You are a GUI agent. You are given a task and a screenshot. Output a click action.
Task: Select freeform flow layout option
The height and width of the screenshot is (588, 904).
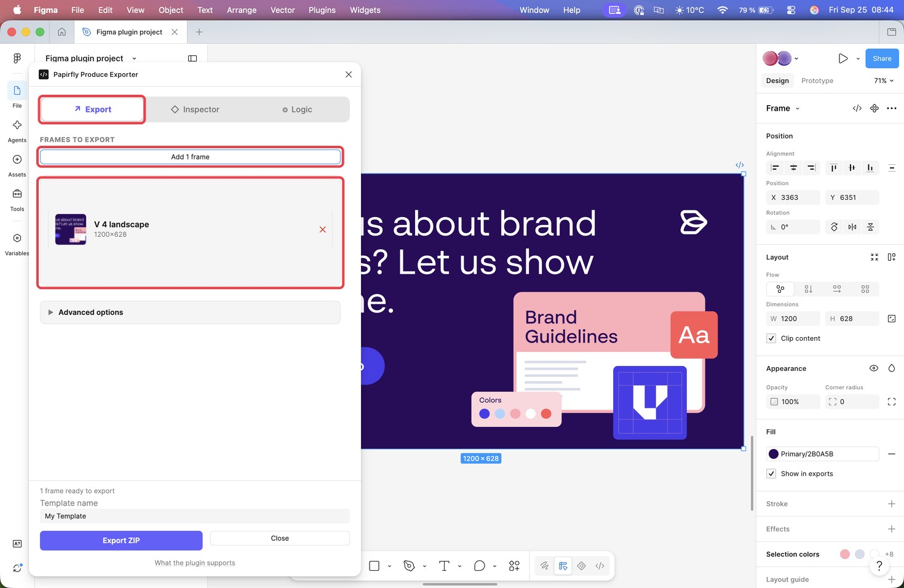(780, 289)
